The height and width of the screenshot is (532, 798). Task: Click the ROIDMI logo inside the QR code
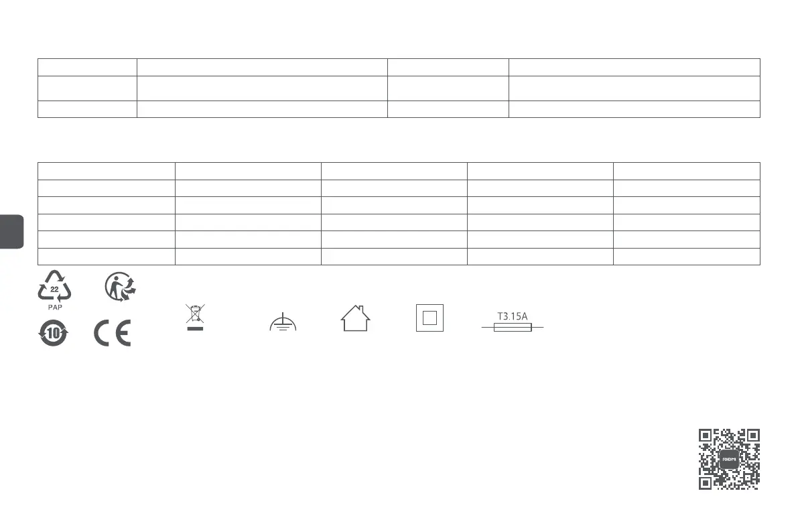(x=729, y=459)
